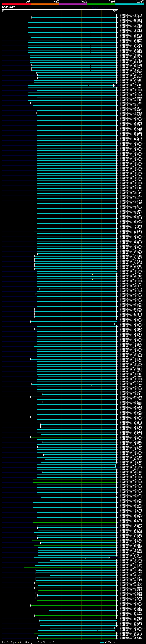
Task: Click the label UniRef100_P51403
Action: click(131, 510)
